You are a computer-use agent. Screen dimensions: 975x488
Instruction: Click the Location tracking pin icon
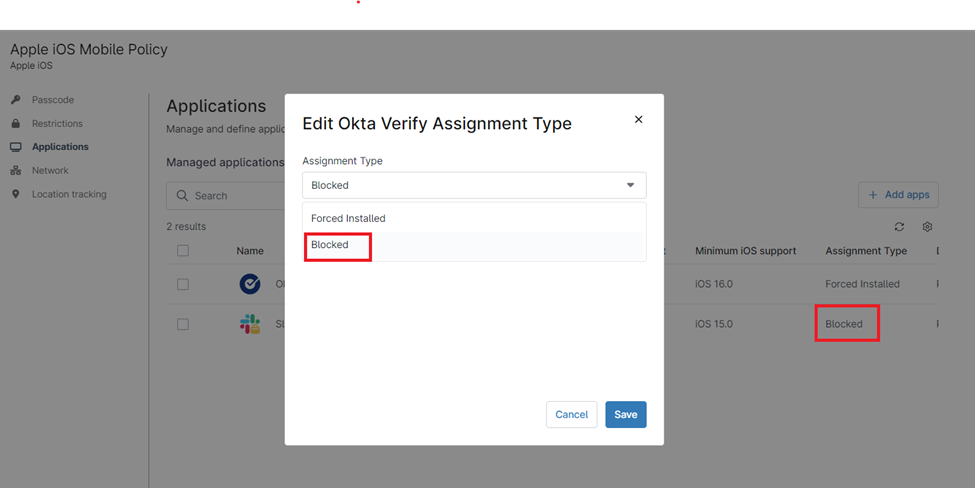click(16, 194)
